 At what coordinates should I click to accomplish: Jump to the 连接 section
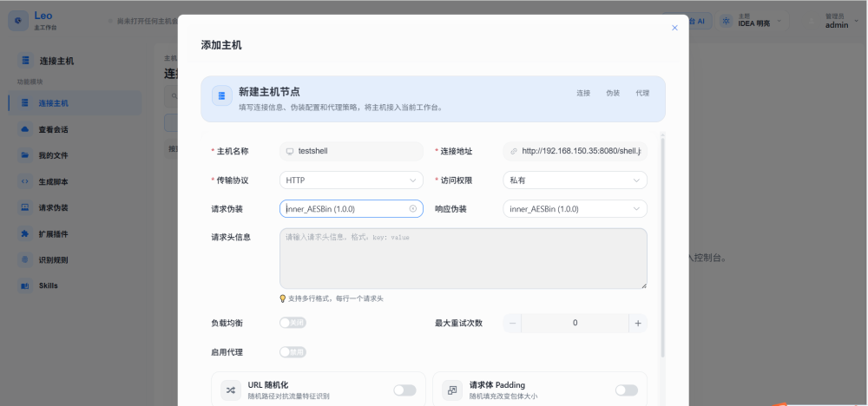coord(583,93)
